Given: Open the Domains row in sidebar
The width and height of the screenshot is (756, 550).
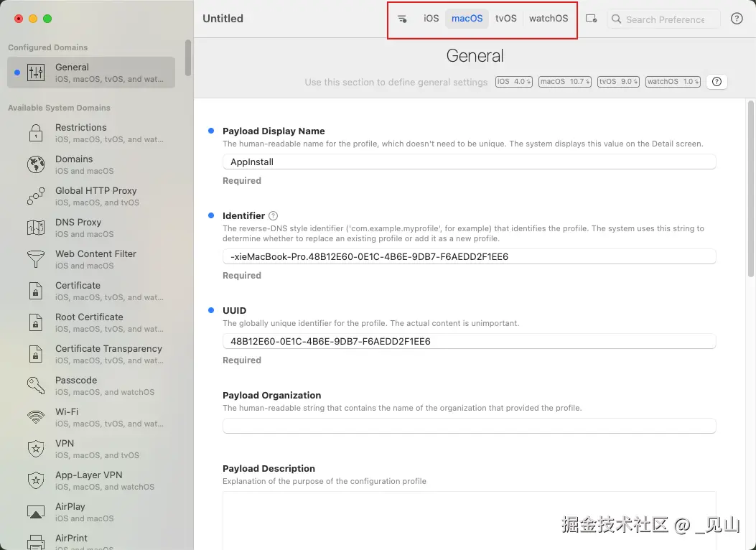Looking at the screenshot, I should 91,164.
